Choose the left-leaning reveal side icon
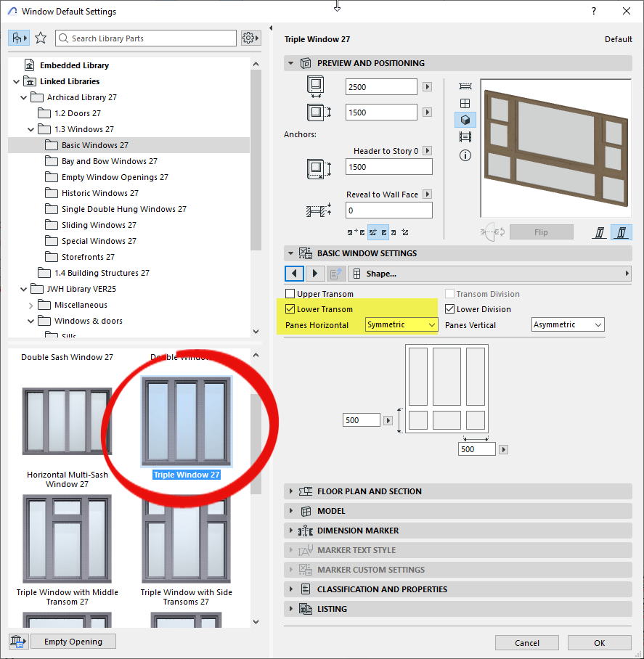 coord(599,232)
